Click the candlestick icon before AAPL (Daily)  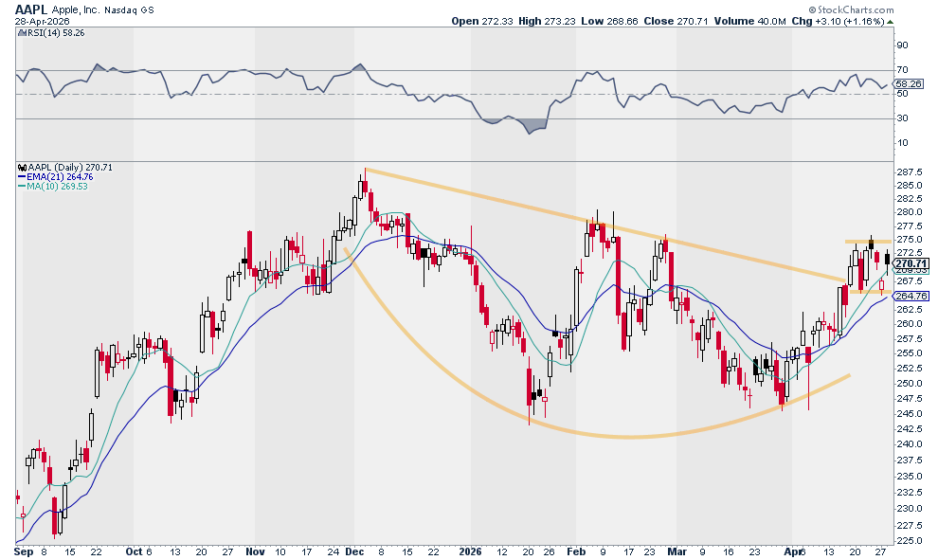pyautogui.click(x=22, y=168)
